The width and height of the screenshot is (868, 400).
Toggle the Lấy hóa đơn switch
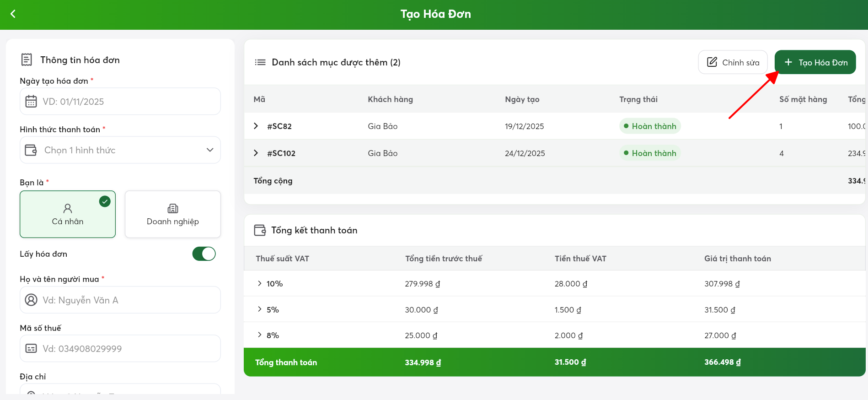point(204,254)
